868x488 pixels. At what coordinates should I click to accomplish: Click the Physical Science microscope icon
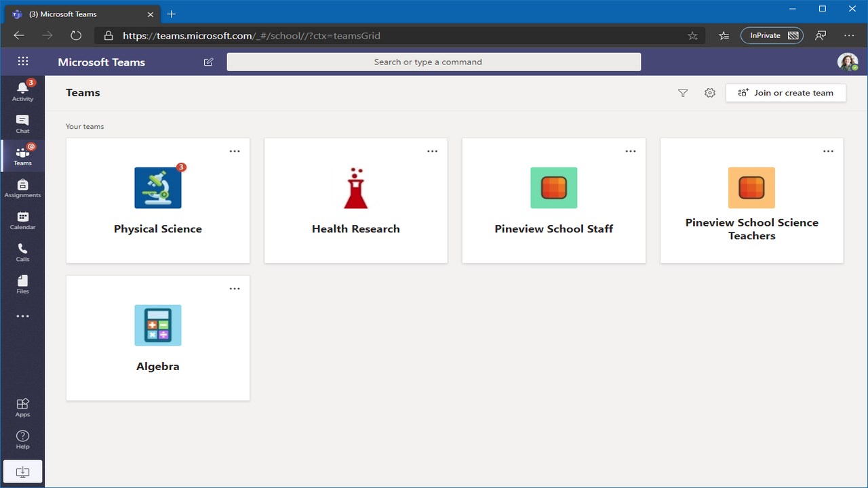[158, 188]
